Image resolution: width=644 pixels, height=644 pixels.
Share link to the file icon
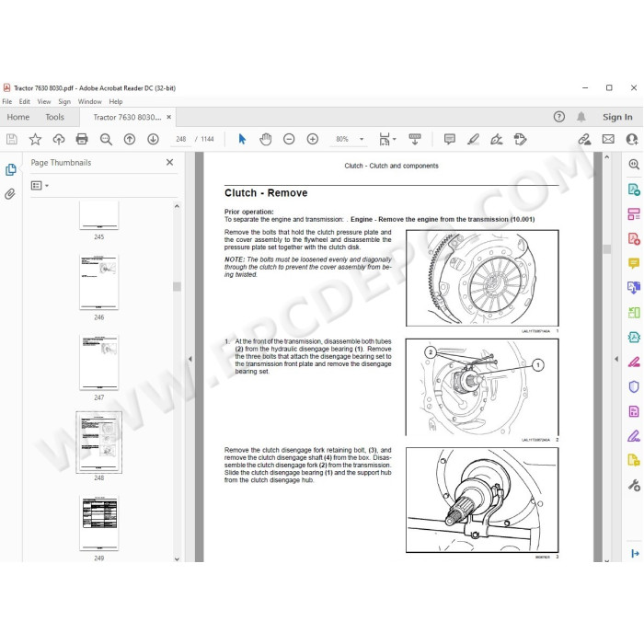coord(584,139)
